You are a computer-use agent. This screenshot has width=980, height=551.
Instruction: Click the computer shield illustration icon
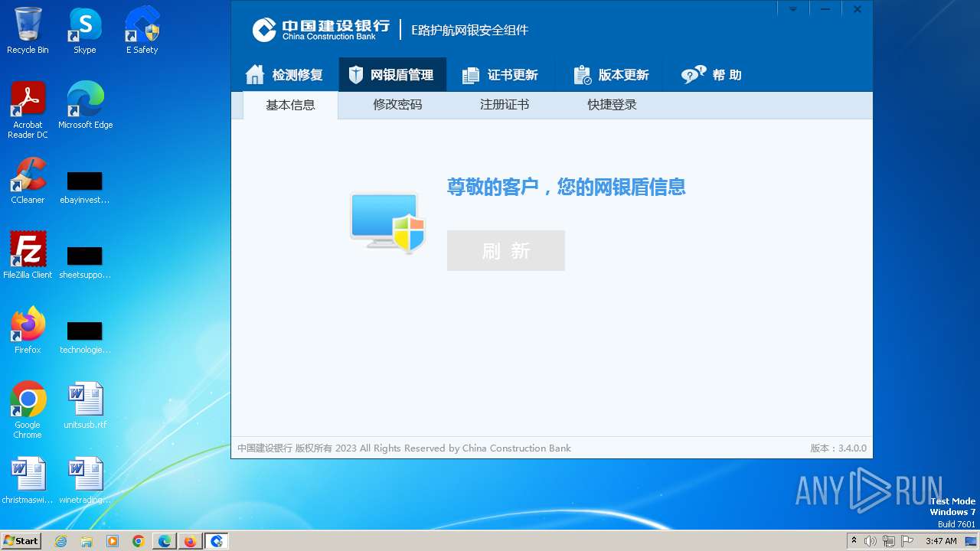coord(387,223)
